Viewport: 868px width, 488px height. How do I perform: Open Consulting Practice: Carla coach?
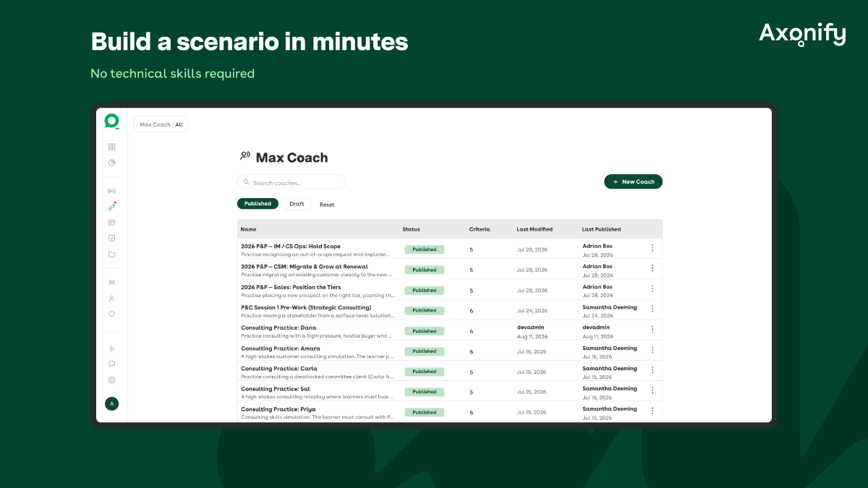pos(279,368)
